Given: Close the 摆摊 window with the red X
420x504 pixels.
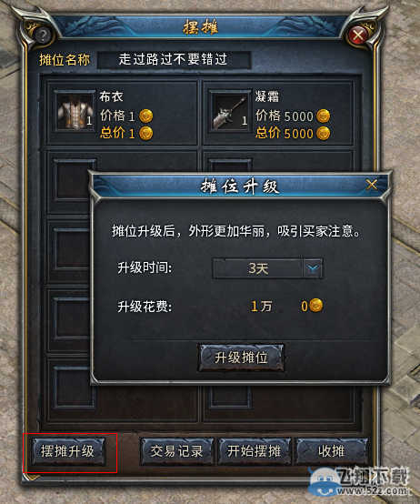Looking at the screenshot, I should 358,35.
